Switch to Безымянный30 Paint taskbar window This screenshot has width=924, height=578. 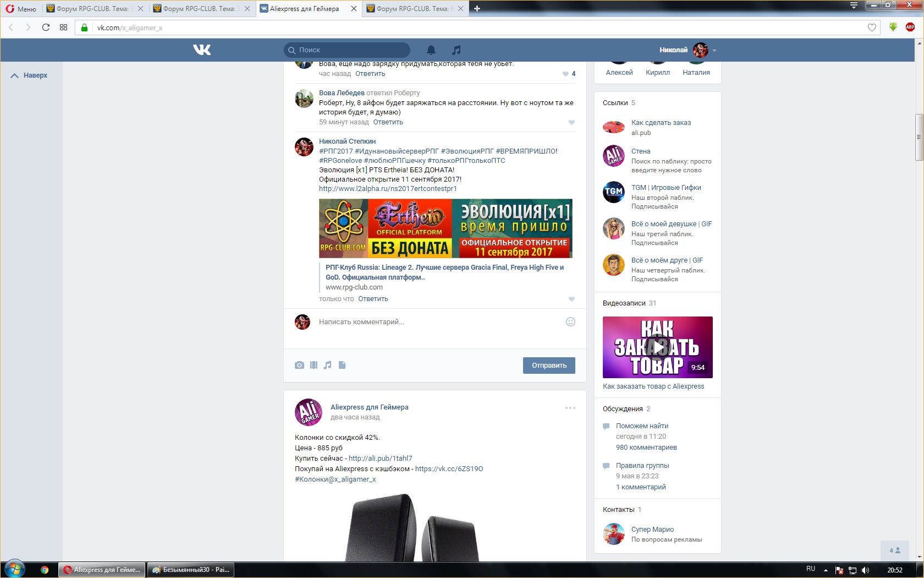pos(191,570)
